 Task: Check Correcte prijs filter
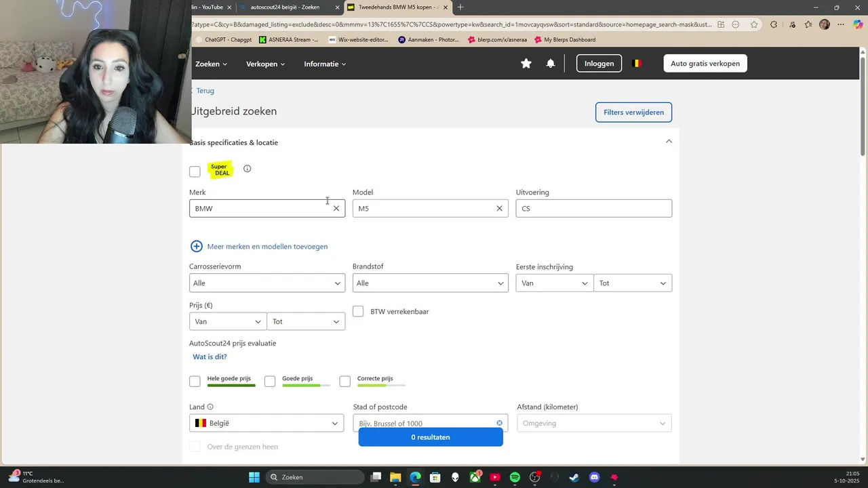(344, 382)
